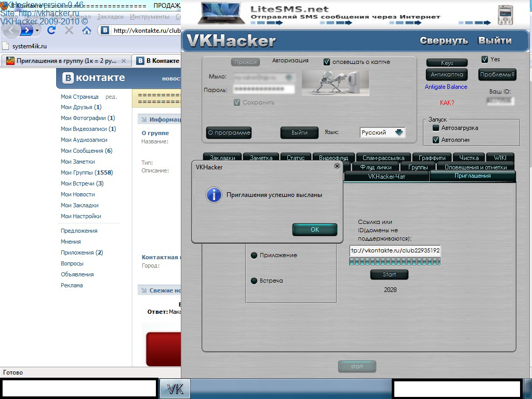Viewport: 532px width, 399px height.
Task: Click the LiteSMS.net banner advertisement
Action: (x=355, y=14)
